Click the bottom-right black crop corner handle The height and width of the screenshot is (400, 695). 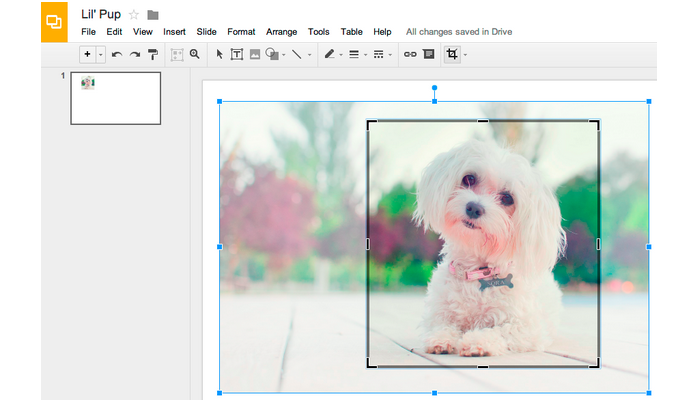[x=595, y=363]
